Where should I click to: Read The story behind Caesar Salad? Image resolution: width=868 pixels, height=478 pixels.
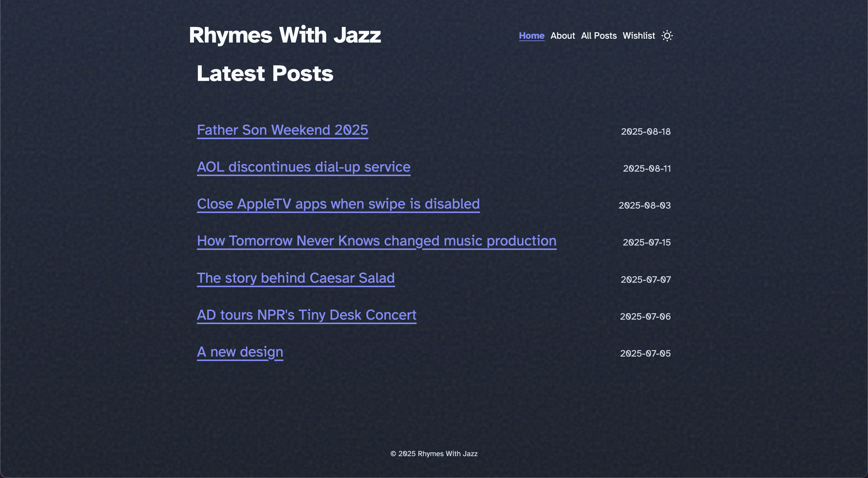[x=296, y=278]
